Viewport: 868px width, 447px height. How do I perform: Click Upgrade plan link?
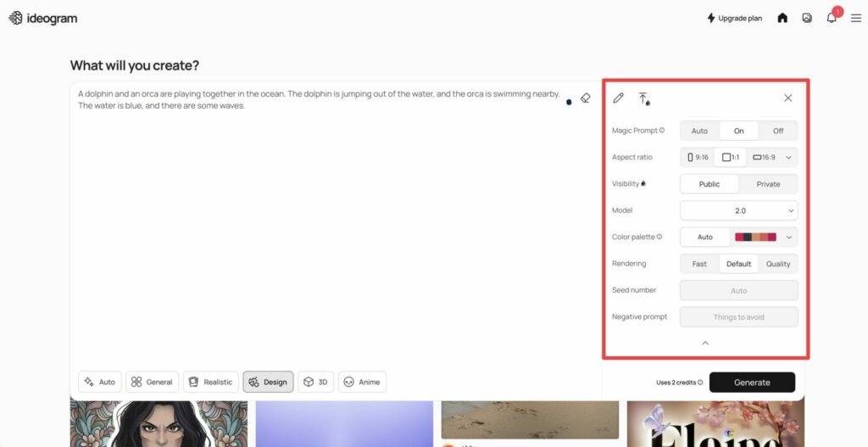pos(735,19)
